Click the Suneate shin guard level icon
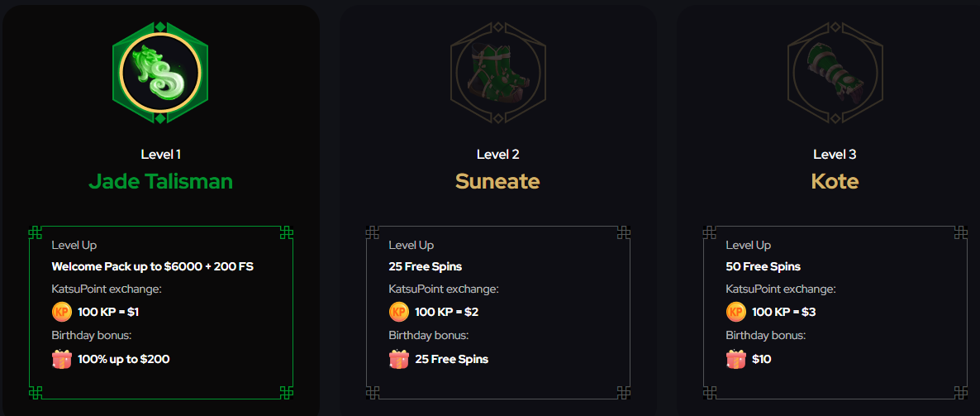980x416 pixels. tap(497, 72)
